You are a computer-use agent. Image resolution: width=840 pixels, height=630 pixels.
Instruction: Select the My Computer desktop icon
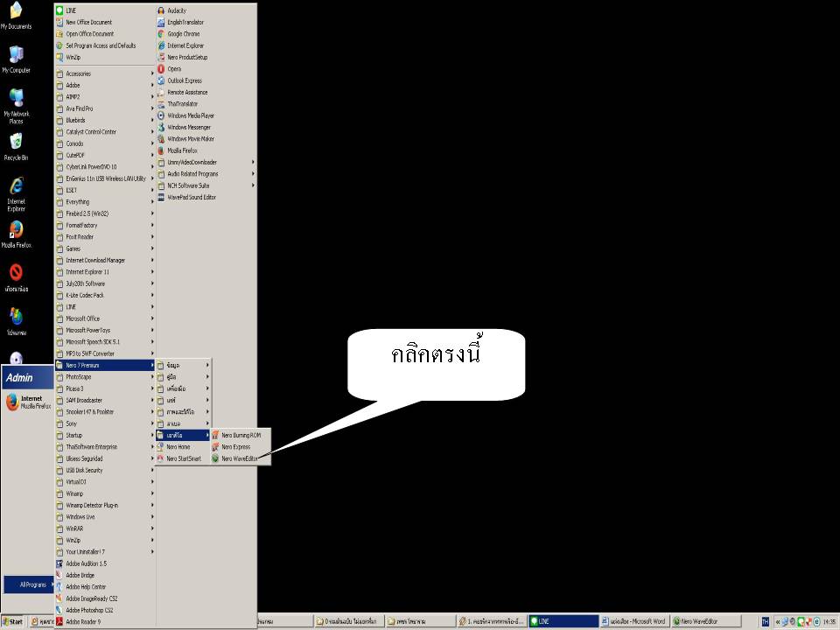pyautogui.click(x=16, y=59)
